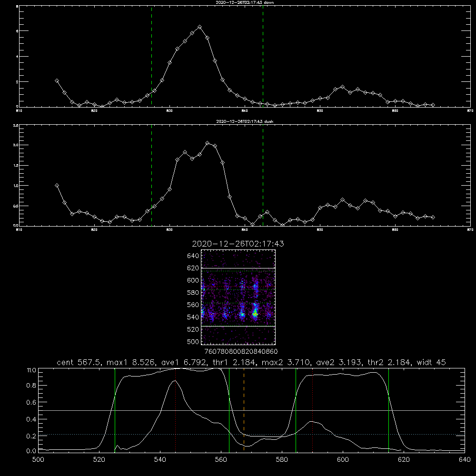
Task: Select the "ave2 3.193" value in stats line
Action: point(339,362)
